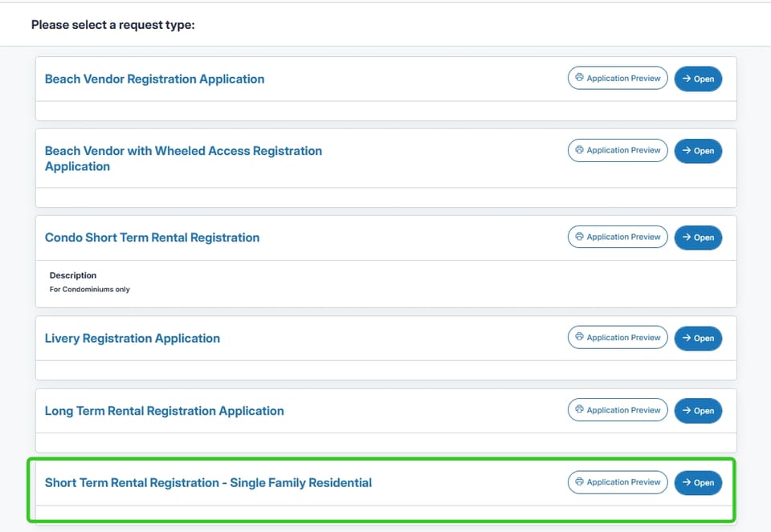Preview Beach Vendor with Wheeled Access application
Screen dimensions: 771x532
618,150
